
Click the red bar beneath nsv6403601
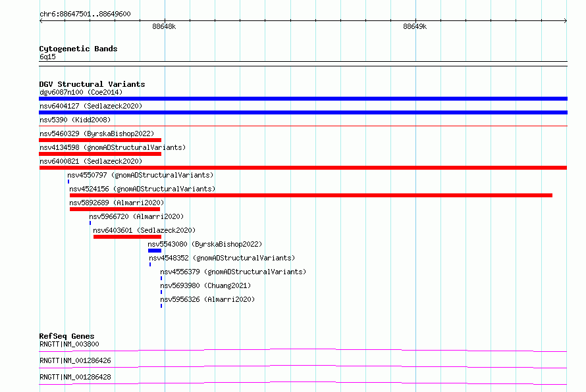coord(128,237)
